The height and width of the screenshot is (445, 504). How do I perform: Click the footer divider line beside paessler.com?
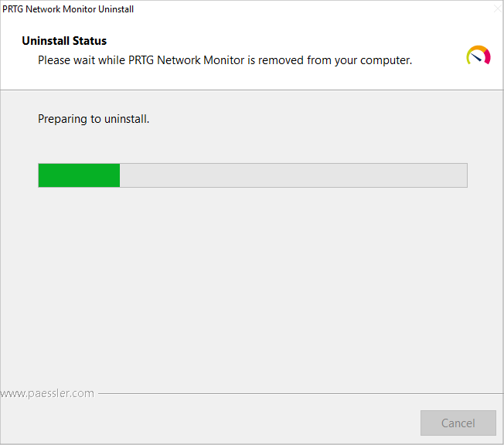click(294, 393)
